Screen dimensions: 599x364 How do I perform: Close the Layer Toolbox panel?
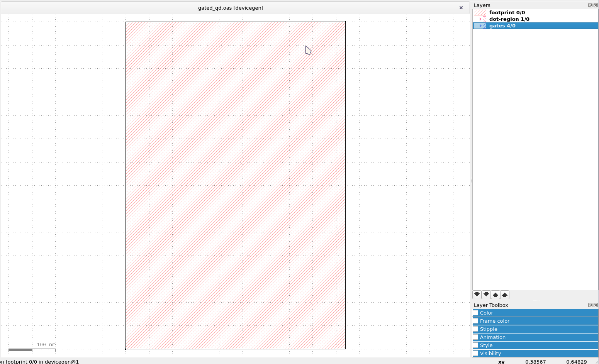tap(596, 305)
